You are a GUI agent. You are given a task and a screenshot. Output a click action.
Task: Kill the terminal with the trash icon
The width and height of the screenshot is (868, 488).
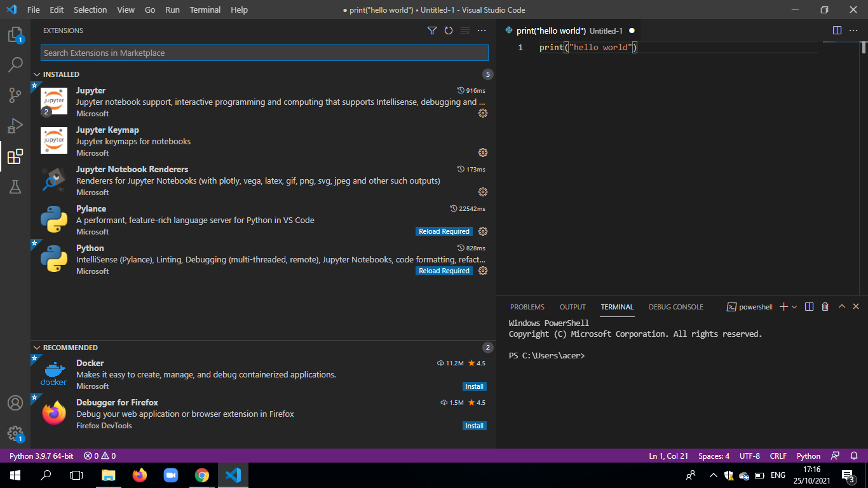click(x=825, y=306)
